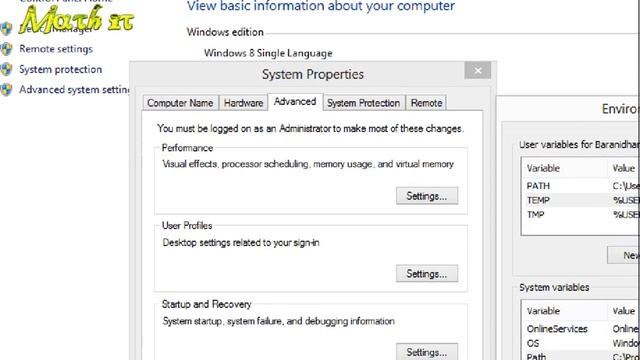Switch to the Hardware tab

243,103
